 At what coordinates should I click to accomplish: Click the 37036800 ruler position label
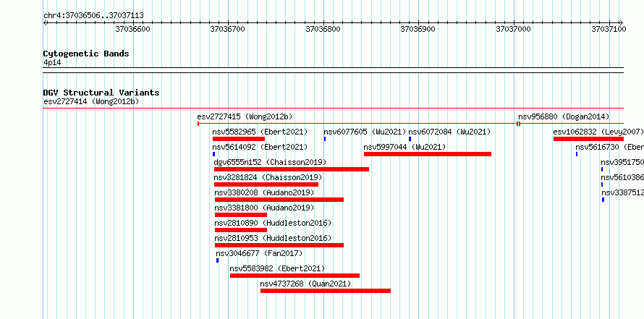(323, 29)
